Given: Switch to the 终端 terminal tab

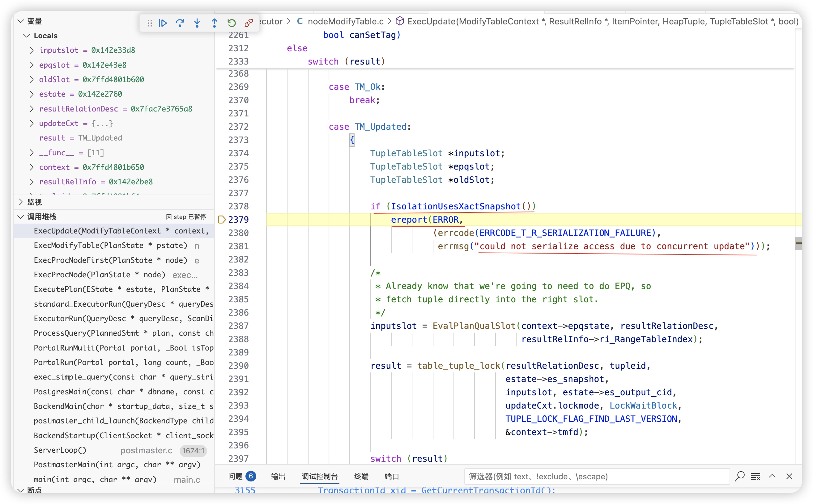Looking at the screenshot, I should tap(361, 476).
